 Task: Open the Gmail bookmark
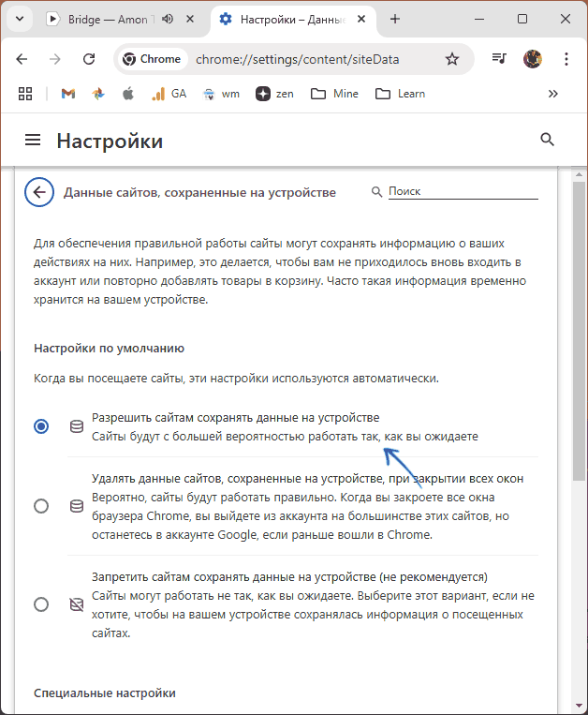pyautogui.click(x=68, y=94)
